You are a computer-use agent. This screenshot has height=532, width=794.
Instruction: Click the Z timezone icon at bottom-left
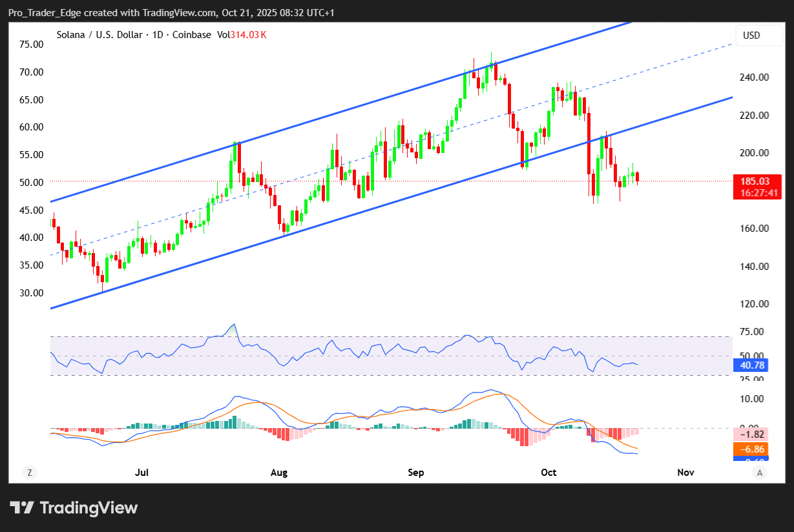[x=29, y=473]
